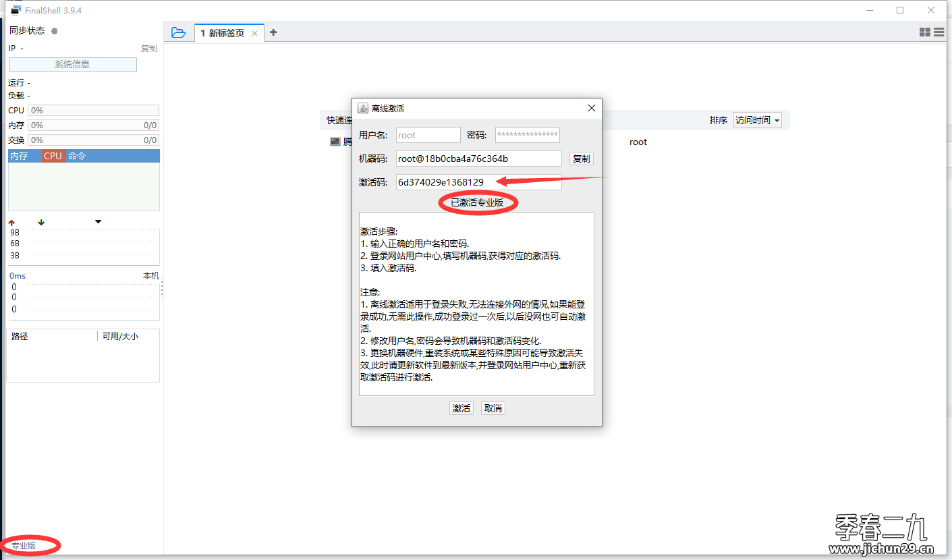
Task: Open the connection manager folder icon
Action: [178, 32]
